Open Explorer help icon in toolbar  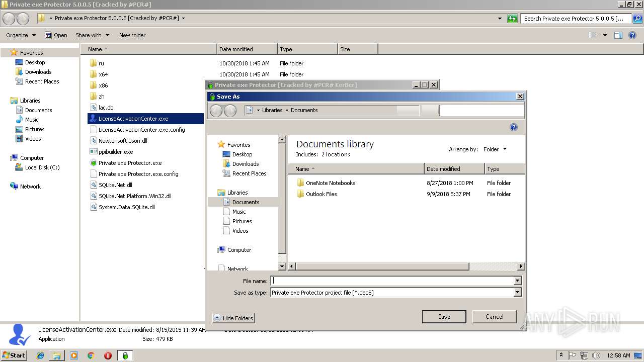point(633,35)
